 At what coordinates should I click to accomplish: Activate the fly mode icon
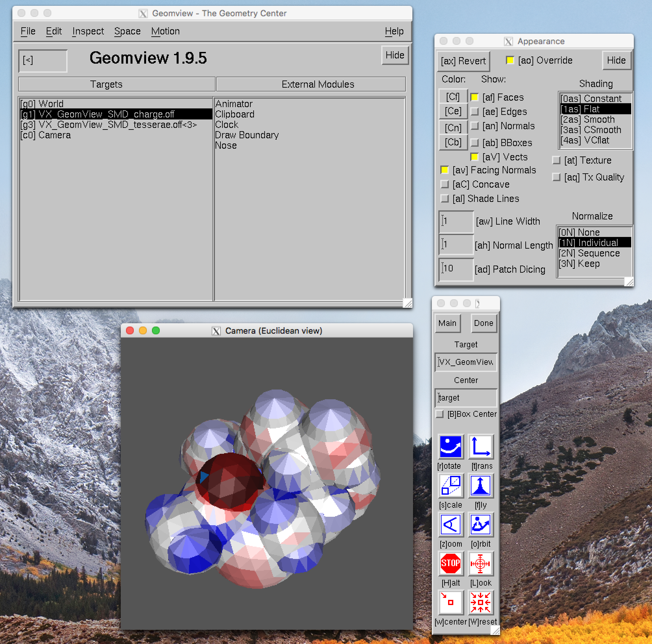pyautogui.click(x=481, y=486)
